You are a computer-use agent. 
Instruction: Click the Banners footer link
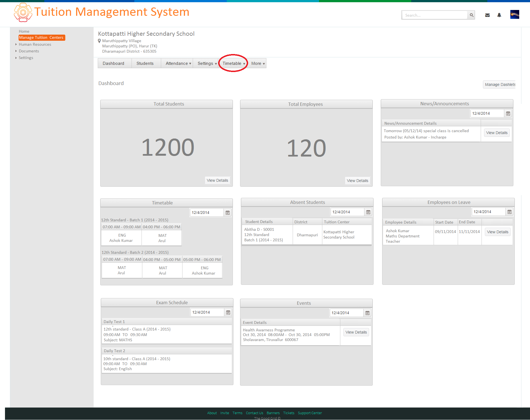click(x=273, y=413)
